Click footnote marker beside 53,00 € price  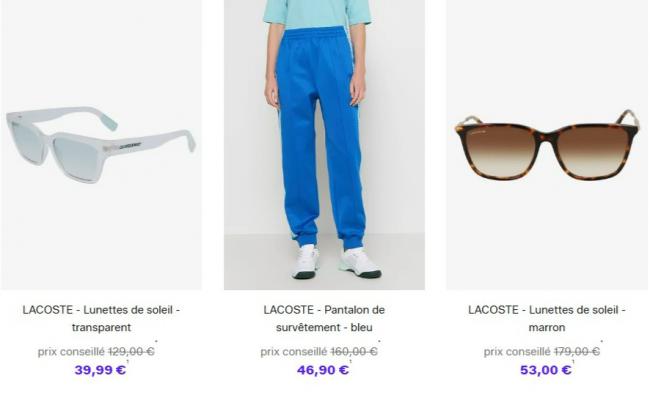point(573,362)
